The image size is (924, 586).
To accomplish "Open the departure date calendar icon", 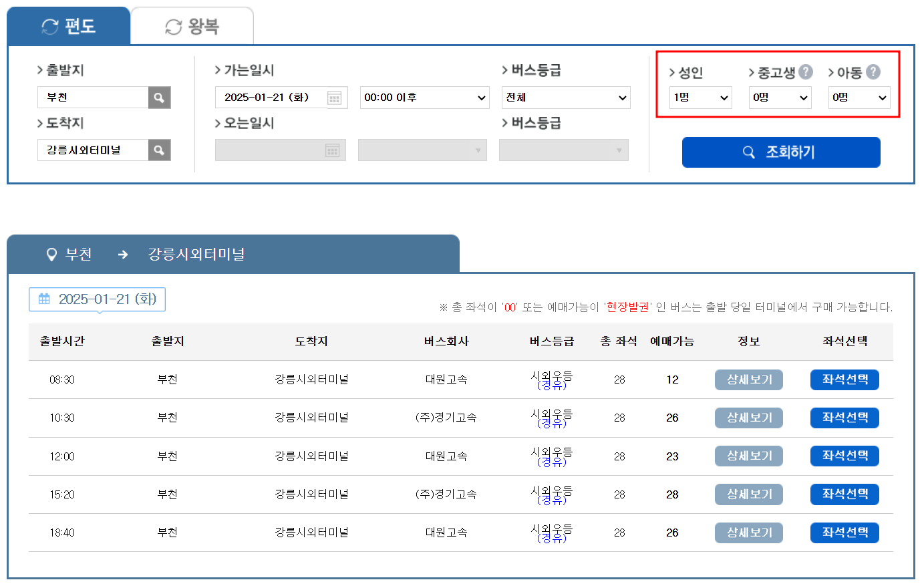I will 335,98.
